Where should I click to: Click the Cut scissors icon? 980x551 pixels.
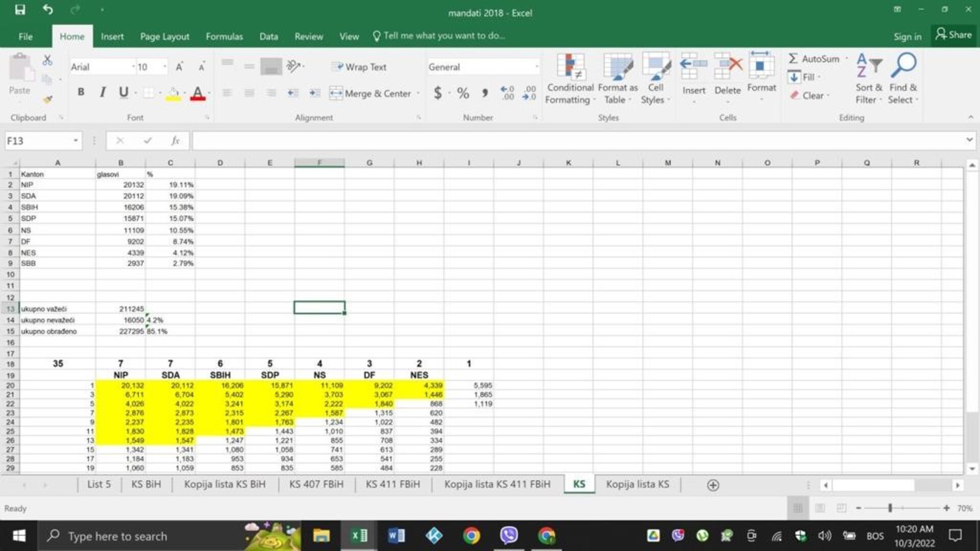click(47, 60)
